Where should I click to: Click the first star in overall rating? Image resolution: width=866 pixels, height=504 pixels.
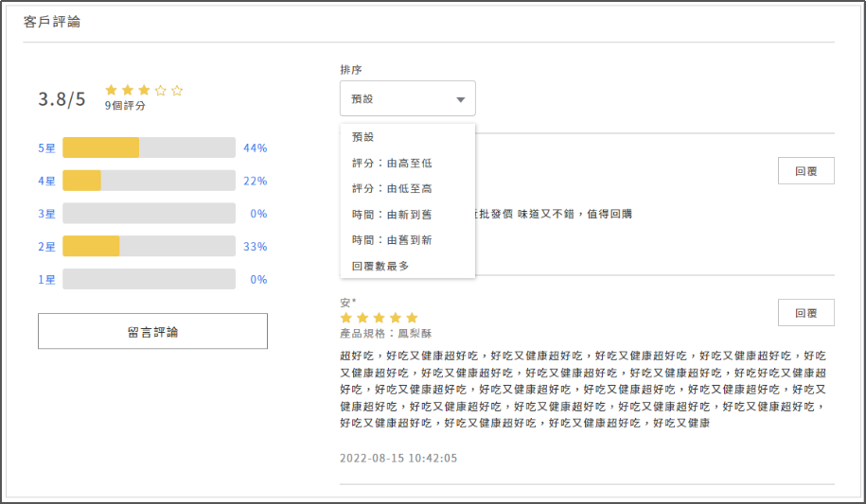tap(112, 91)
